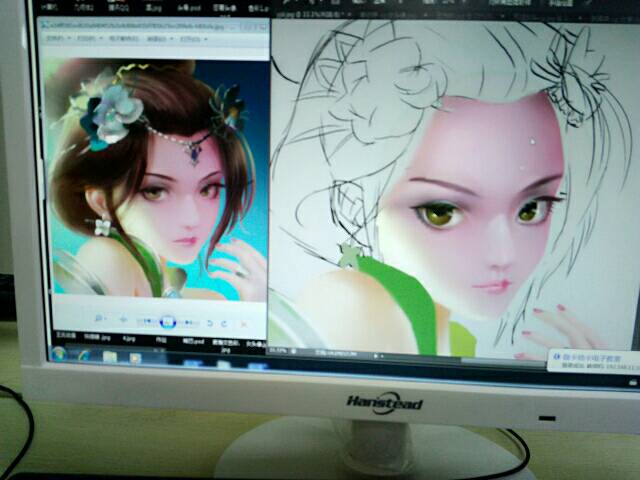Open the folder icon on taskbar
The width and height of the screenshot is (640, 480).
coord(110,357)
